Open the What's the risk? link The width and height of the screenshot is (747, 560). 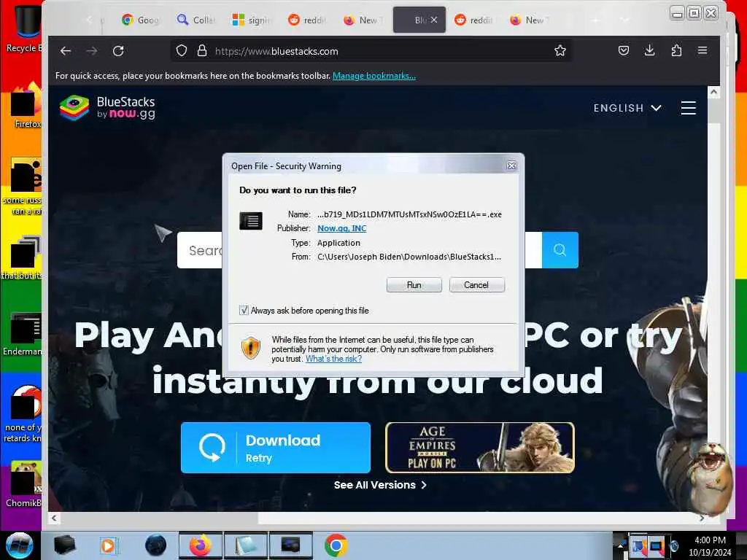(x=333, y=359)
